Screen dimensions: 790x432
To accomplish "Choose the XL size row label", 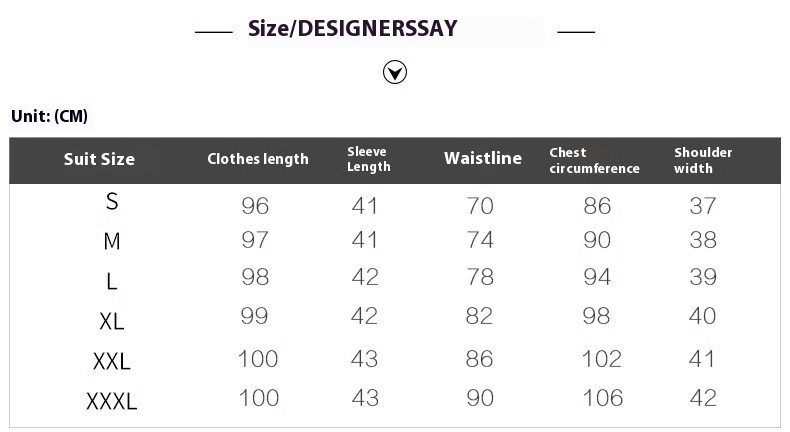I will pos(112,321).
